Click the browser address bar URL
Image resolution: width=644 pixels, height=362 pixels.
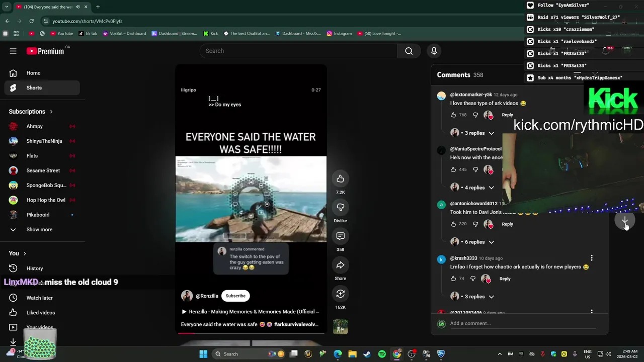[x=88, y=21]
